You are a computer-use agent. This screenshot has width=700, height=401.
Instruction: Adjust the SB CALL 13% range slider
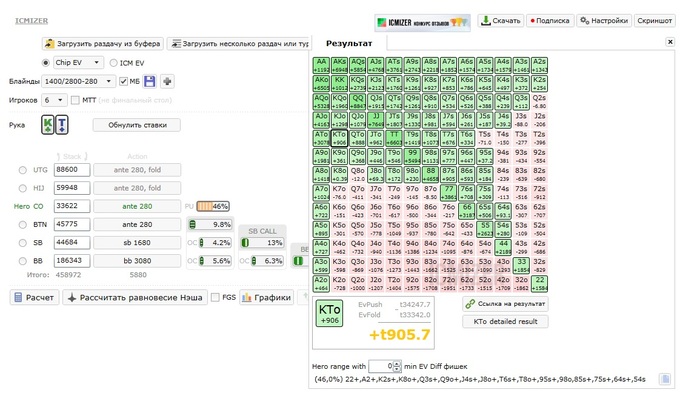click(x=262, y=242)
